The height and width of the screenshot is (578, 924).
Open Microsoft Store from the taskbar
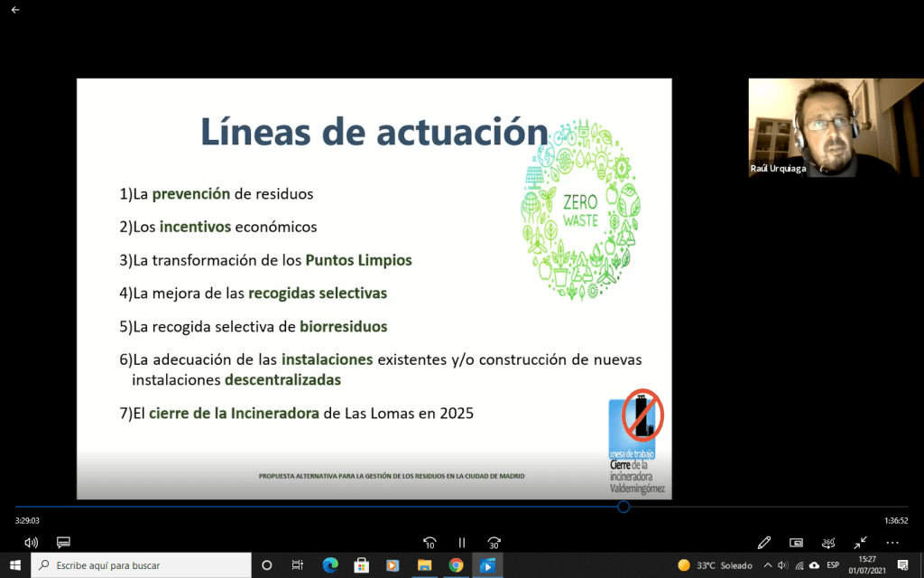[x=361, y=565]
